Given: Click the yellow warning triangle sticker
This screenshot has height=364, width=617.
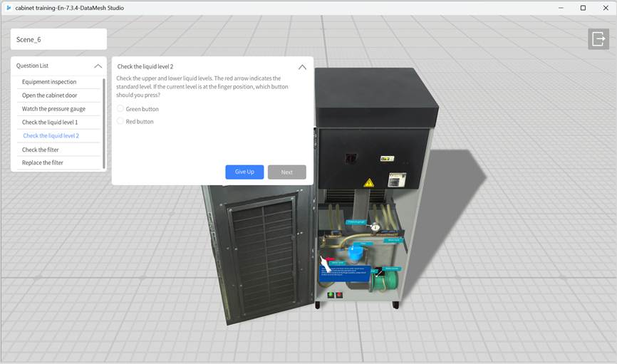Looking at the screenshot, I should tap(368, 183).
